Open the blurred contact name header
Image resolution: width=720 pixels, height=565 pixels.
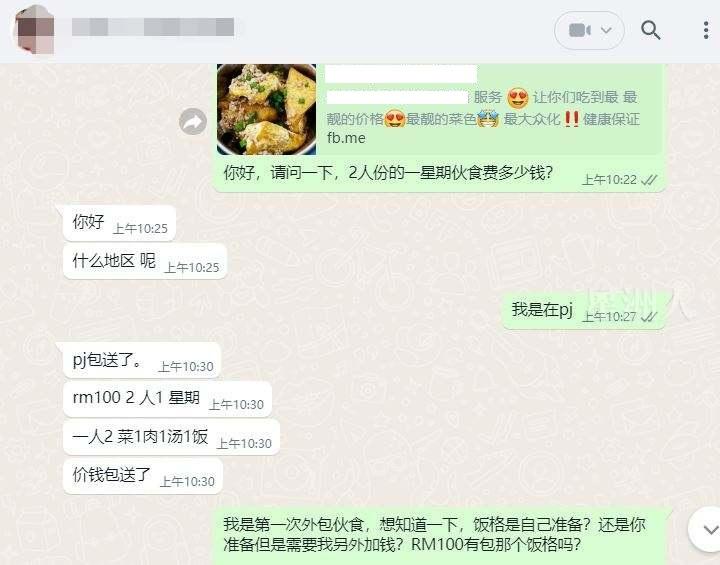pyautogui.click(x=153, y=27)
